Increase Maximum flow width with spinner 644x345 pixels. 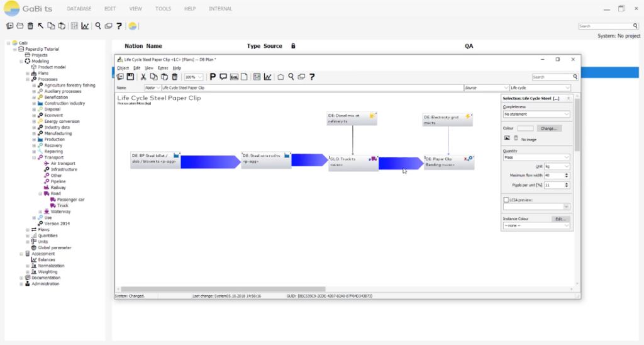[x=567, y=174]
